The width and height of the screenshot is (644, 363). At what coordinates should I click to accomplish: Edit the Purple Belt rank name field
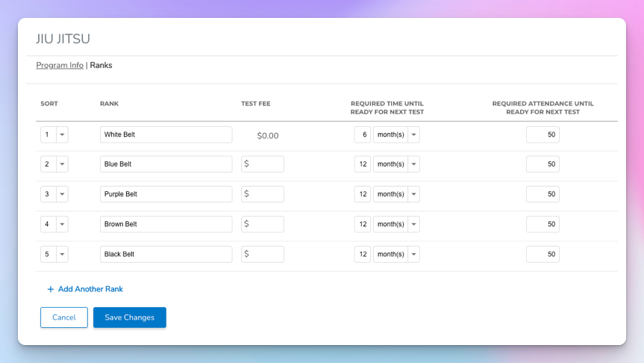pos(166,194)
